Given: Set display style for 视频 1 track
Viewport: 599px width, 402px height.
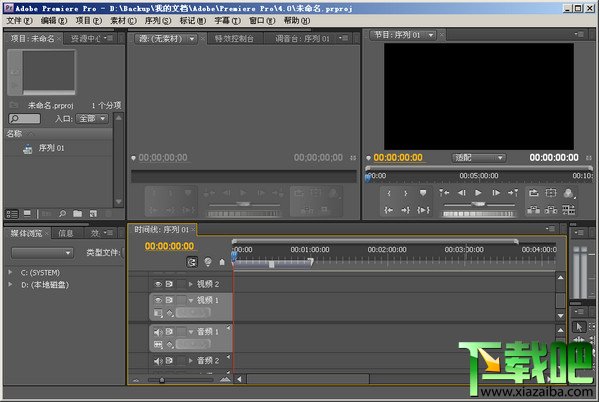Looking at the screenshot, I should (158, 313).
